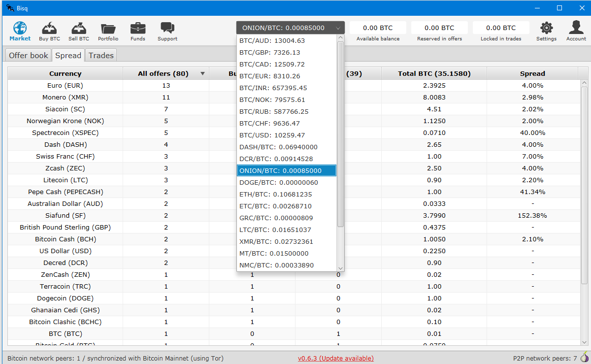Choose NMC/BTC from the dropdown list
Viewport: 591px width, 364px height.
(287, 265)
